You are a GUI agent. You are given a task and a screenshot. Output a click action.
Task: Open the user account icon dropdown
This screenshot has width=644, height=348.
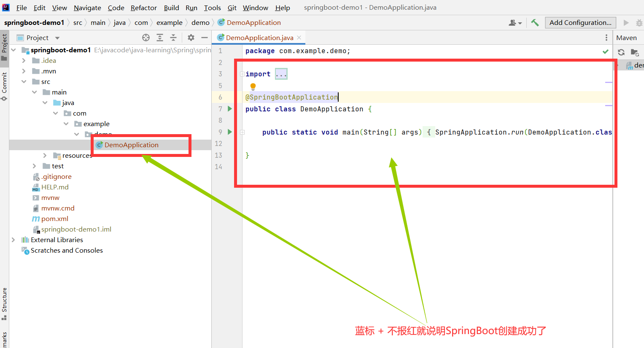tap(515, 23)
